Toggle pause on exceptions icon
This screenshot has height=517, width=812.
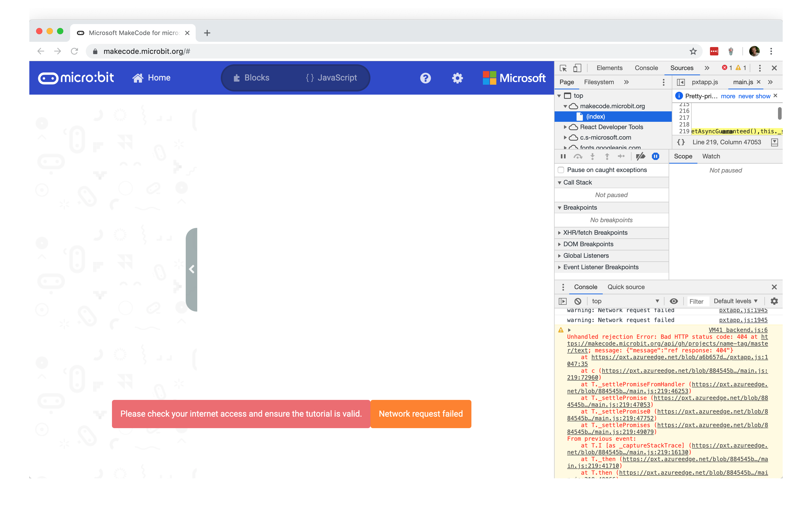tap(655, 156)
